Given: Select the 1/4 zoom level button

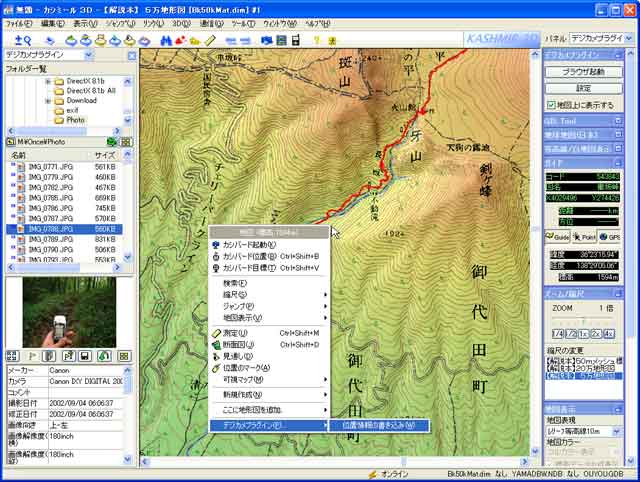Looking at the screenshot, I should (x=559, y=333).
